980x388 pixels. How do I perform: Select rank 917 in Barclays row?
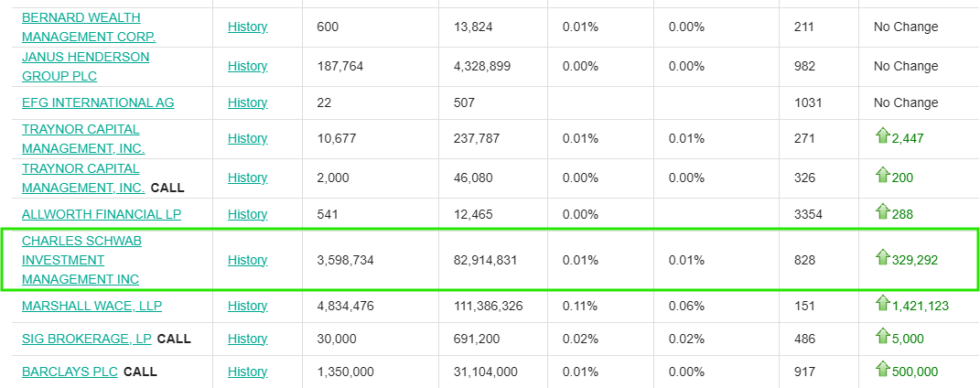(804, 372)
